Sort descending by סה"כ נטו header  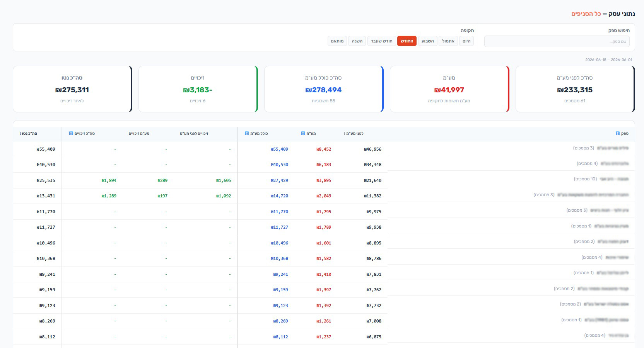28,134
